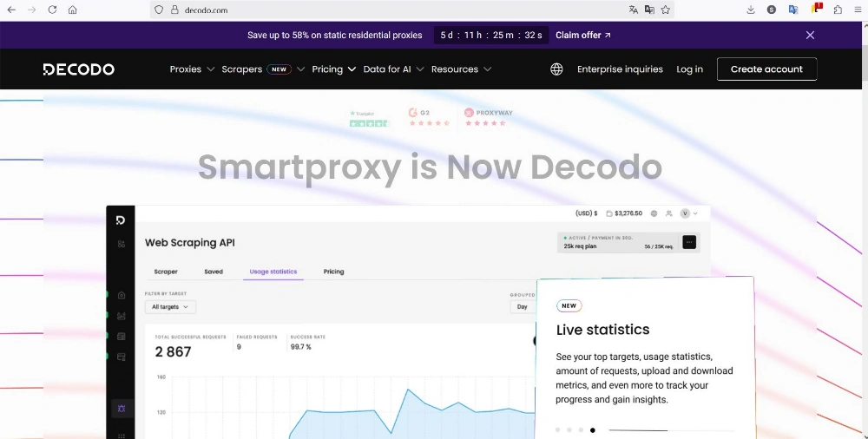Expand the Pricing menu chevron
Viewport: 868px width, 439px height.
click(x=352, y=69)
